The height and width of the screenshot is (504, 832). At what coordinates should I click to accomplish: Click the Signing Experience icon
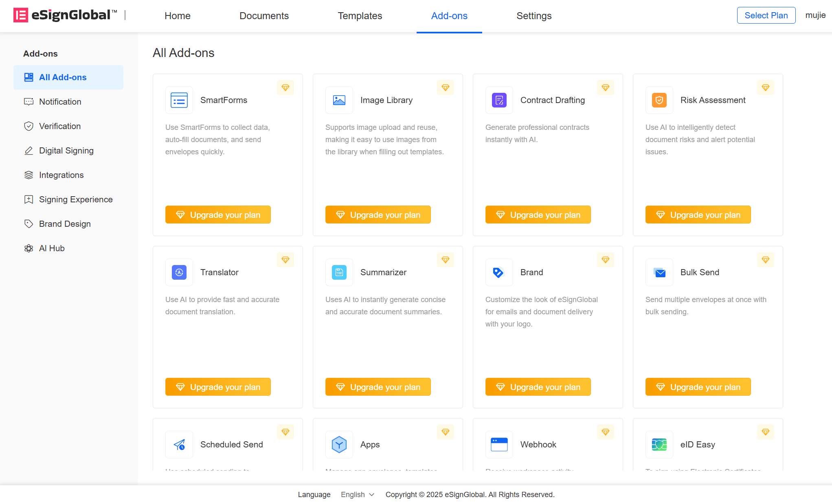click(x=29, y=199)
